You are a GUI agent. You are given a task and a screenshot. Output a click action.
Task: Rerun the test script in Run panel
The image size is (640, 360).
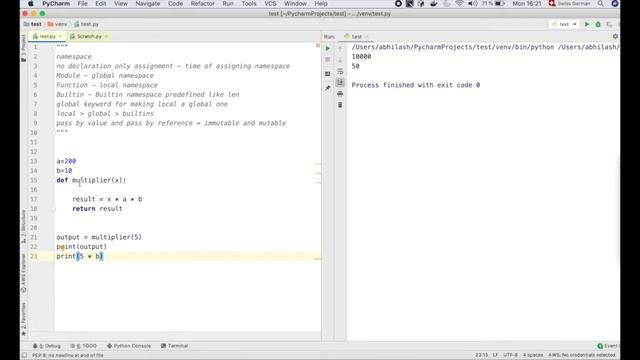coord(328,49)
